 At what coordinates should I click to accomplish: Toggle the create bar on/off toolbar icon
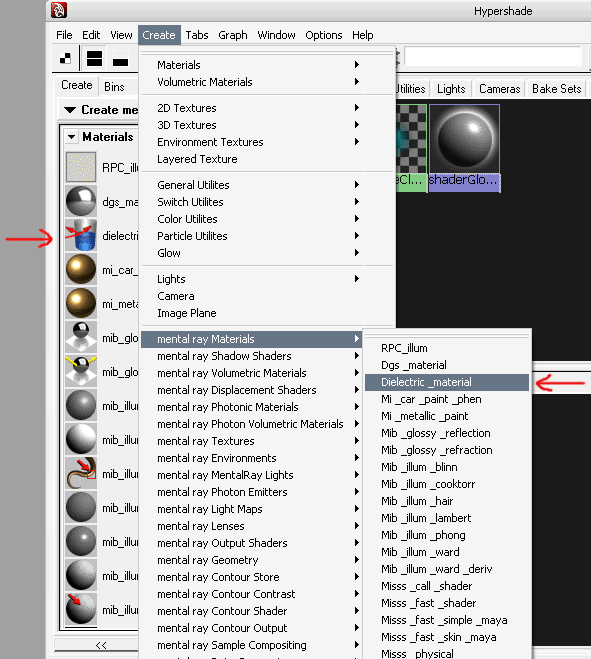tap(66, 58)
